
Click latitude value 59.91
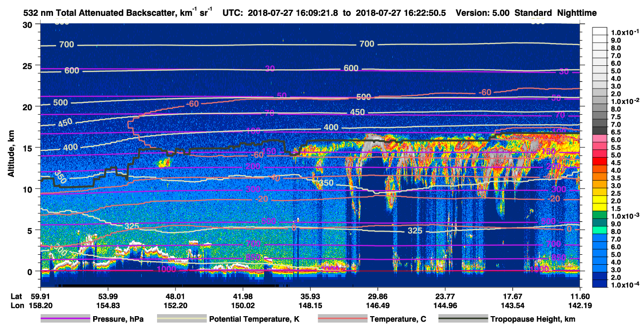tap(40, 296)
